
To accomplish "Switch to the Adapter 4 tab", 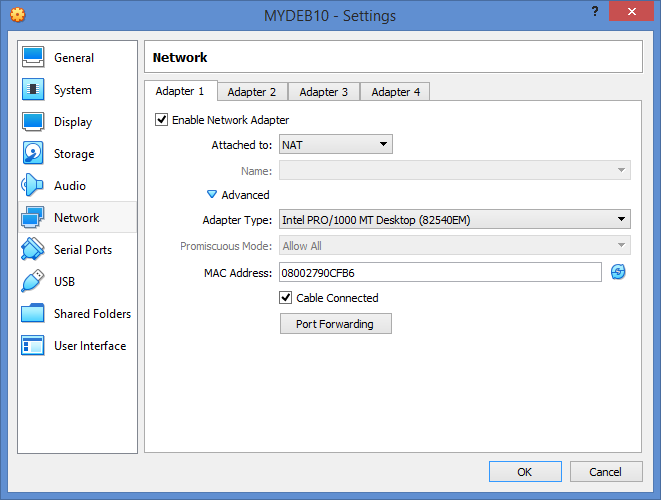I will [395, 92].
